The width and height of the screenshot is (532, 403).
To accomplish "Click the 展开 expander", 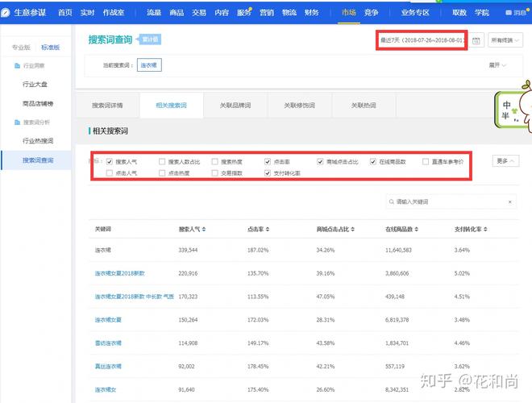I will 497,65.
